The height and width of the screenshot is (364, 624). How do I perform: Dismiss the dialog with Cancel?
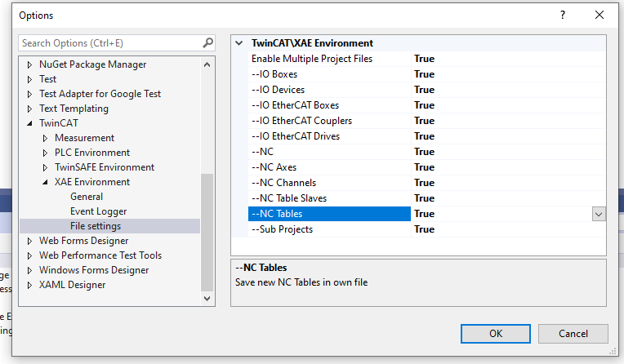[x=573, y=333]
